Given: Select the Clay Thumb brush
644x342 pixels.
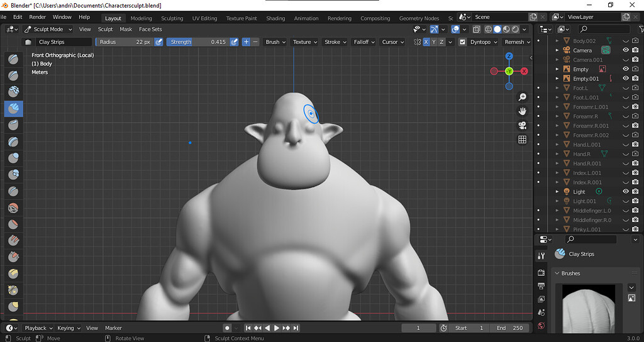Looking at the screenshot, I should [13, 125].
